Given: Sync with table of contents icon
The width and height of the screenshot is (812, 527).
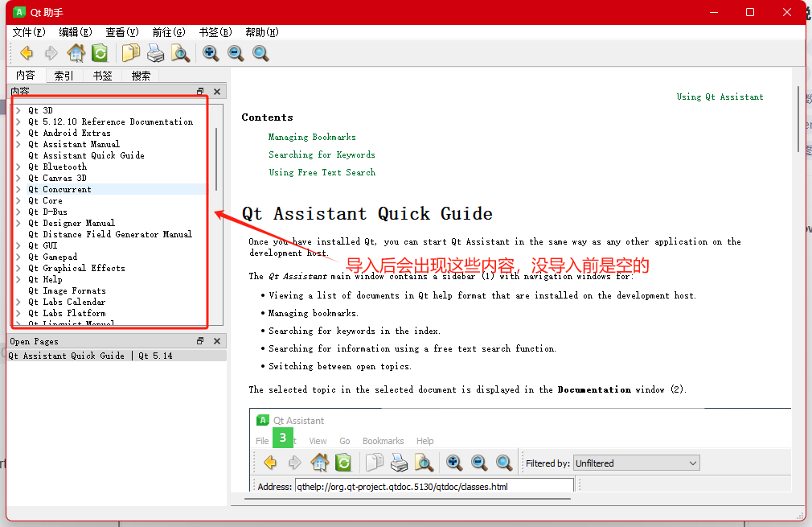Looking at the screenshot, I should tap(100, 53).
